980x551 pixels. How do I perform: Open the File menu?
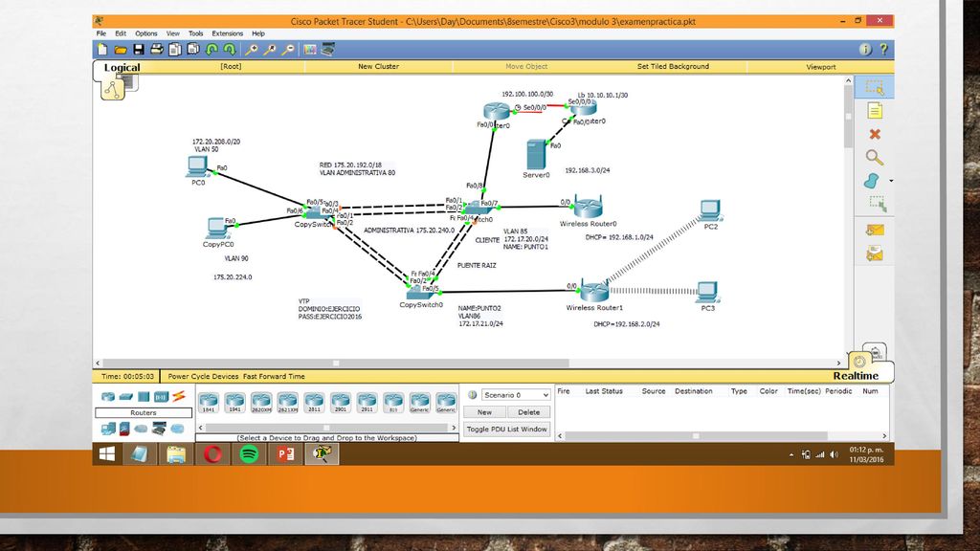101,33
